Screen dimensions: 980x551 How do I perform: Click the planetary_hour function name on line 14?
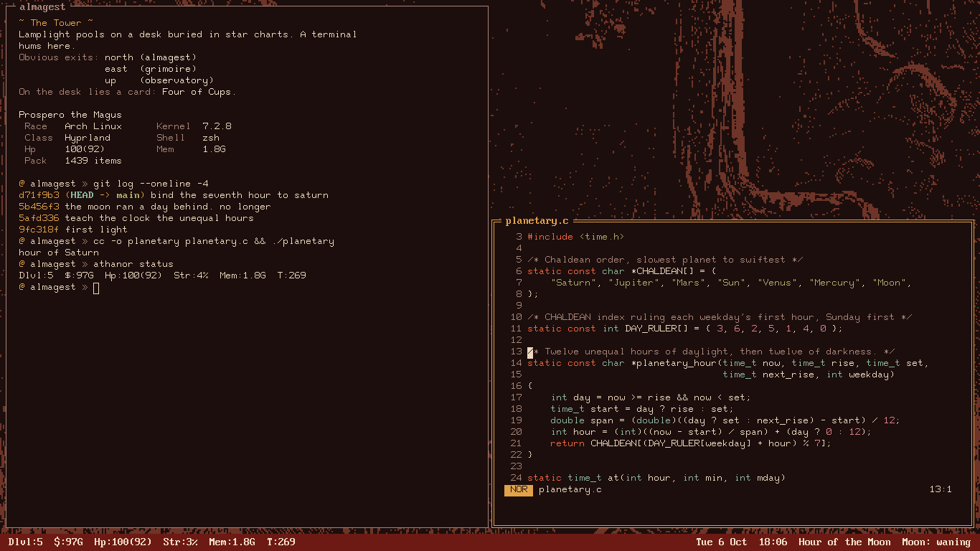tap(677, 363)
